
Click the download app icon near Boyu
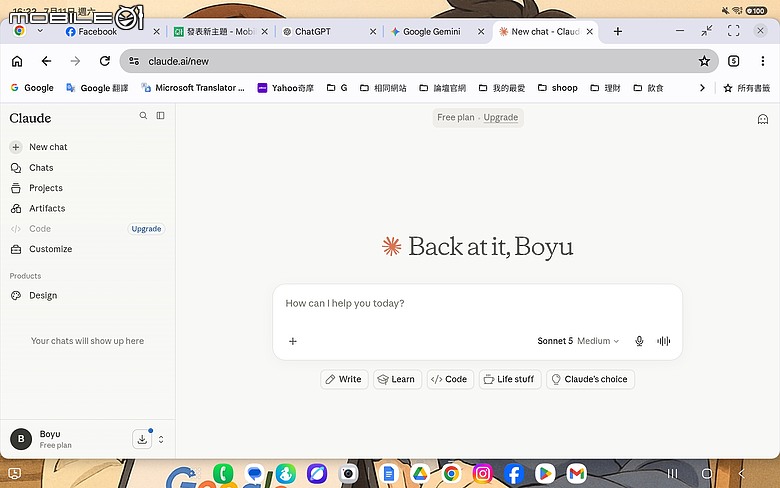[142, 439]
